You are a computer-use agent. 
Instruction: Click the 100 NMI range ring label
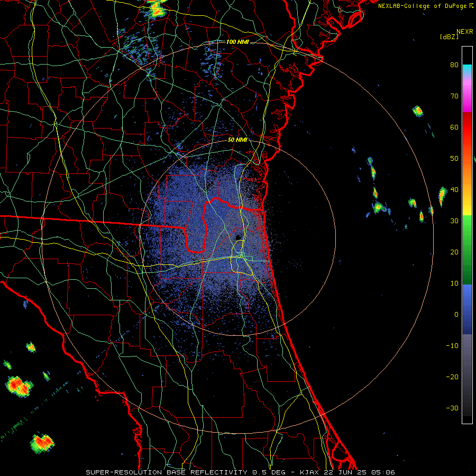[237, 42]
